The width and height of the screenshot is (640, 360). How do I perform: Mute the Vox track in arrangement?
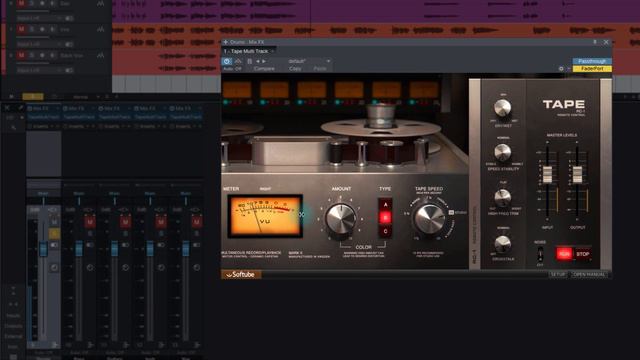pos(21,29)
